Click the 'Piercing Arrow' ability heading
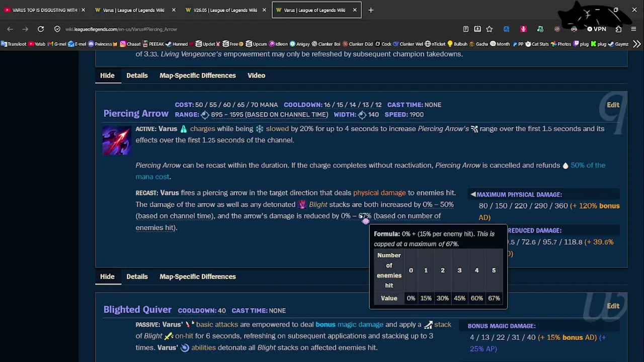The height and width of the screenshot is (362, 644). (136, 114)
